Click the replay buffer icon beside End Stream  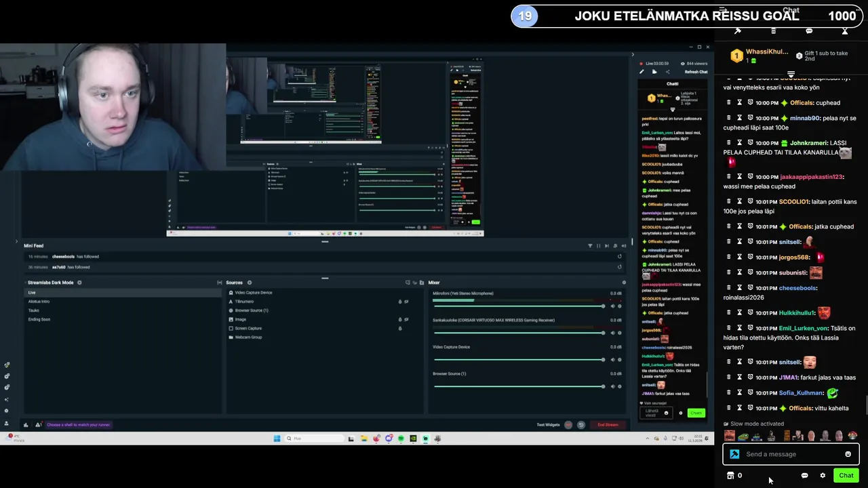point(581,425)
